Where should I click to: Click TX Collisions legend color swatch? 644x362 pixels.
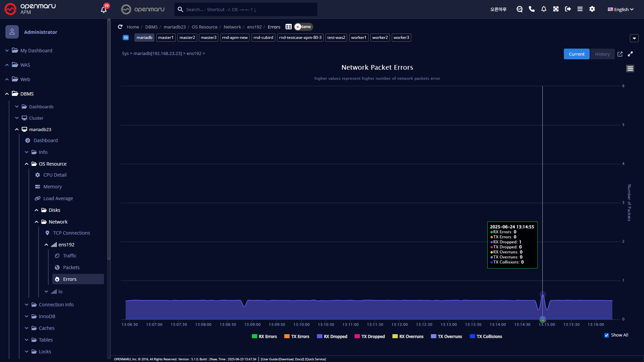(472, 337)
